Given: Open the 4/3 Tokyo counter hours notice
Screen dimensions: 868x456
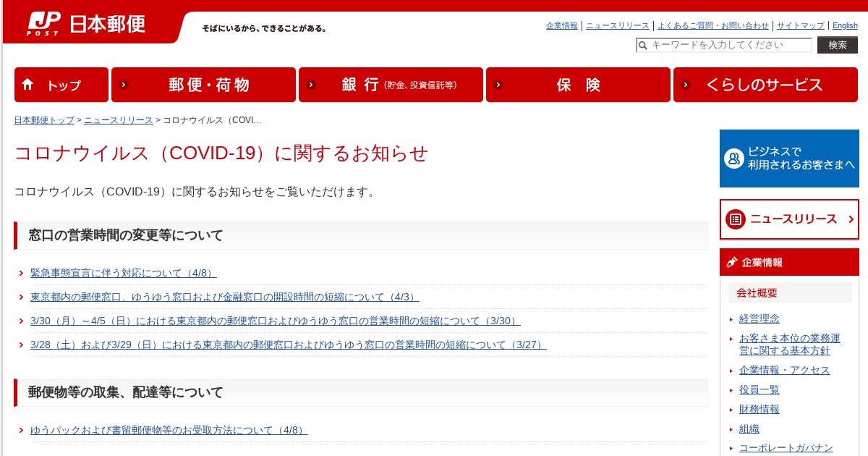Looking at the screenshot, I should [225, 297].
